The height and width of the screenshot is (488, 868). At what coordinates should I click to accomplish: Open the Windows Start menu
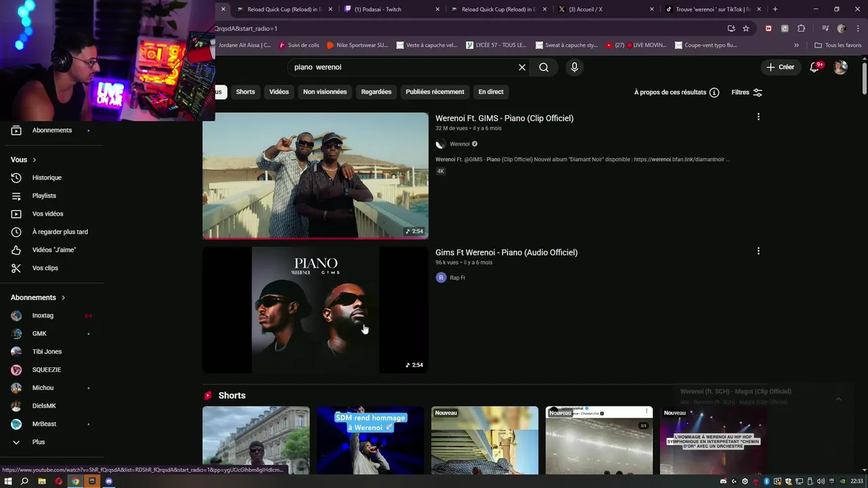pos(8,481)
